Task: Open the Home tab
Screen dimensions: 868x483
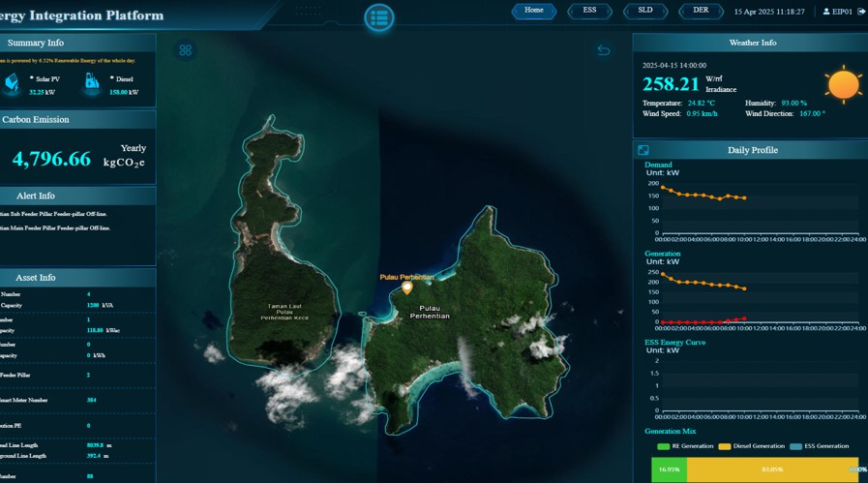Action: click(x=534, y=11)
